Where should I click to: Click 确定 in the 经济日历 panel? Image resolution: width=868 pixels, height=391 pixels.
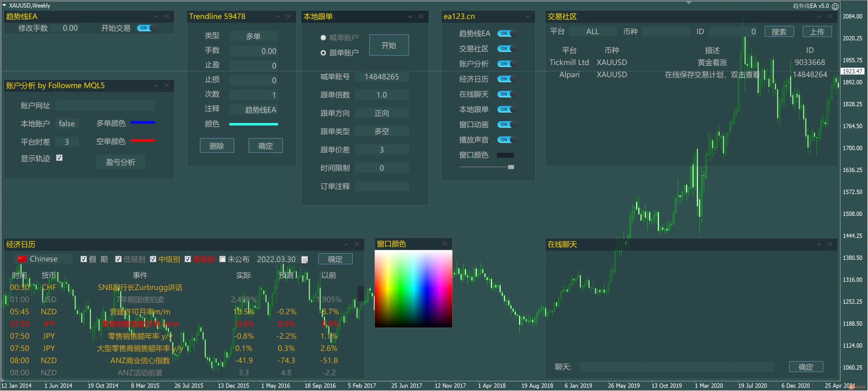pyautogui.click(x=335, y=259)
